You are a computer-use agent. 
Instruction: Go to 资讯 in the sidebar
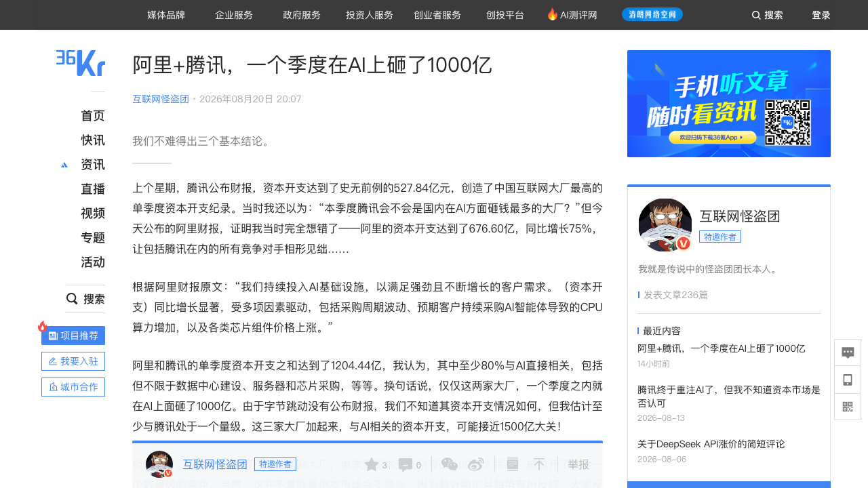tap(93, 165)
